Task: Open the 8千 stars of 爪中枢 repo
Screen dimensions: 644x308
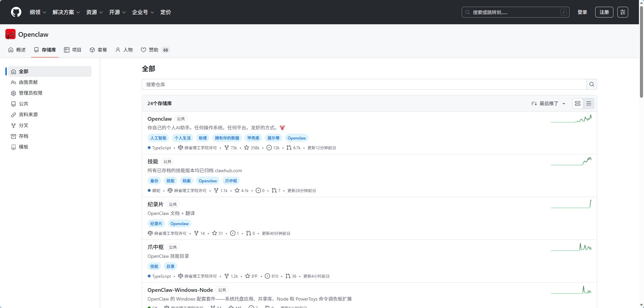Action: pos(251,276)
